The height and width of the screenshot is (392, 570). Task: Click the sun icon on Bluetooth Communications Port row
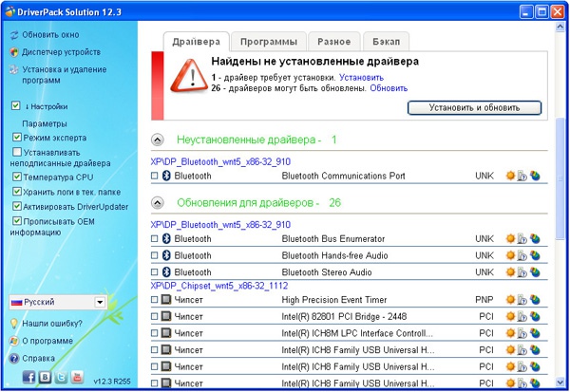pos(510,176)
